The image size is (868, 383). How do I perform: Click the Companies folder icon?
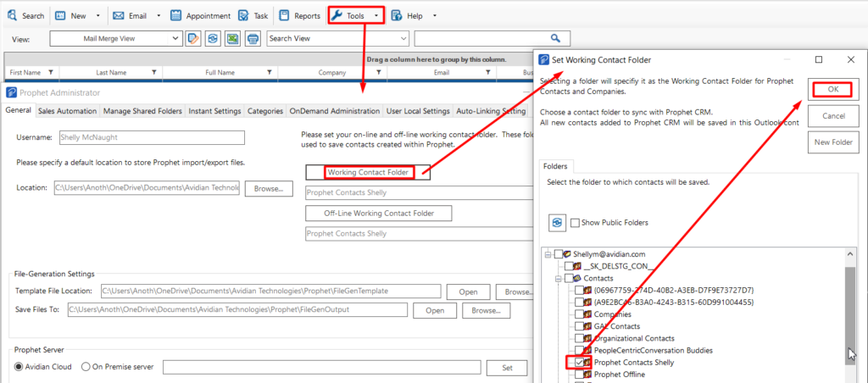[588, 314]
